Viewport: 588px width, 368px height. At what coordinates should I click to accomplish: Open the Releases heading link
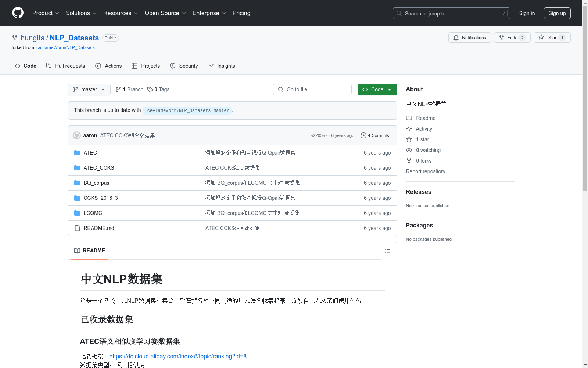click(419, 192)
